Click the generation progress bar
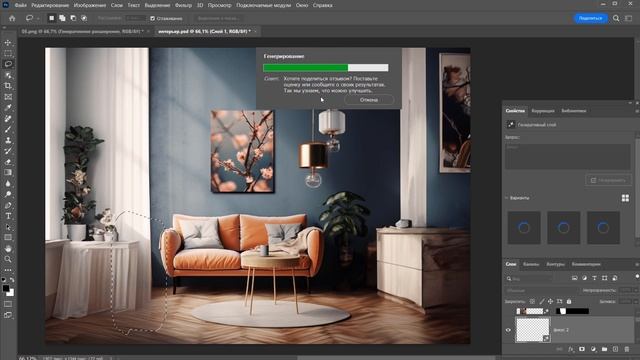640x360 pixels. [x=326, y=68]
